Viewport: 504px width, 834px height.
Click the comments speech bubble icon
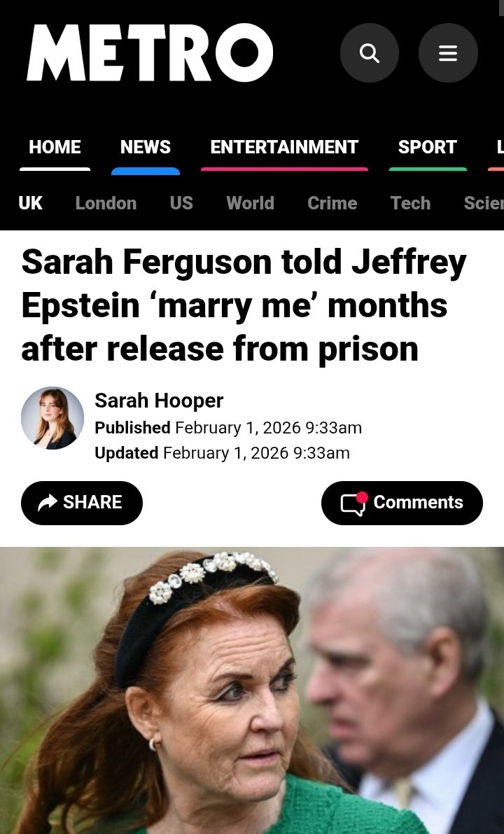354,503
